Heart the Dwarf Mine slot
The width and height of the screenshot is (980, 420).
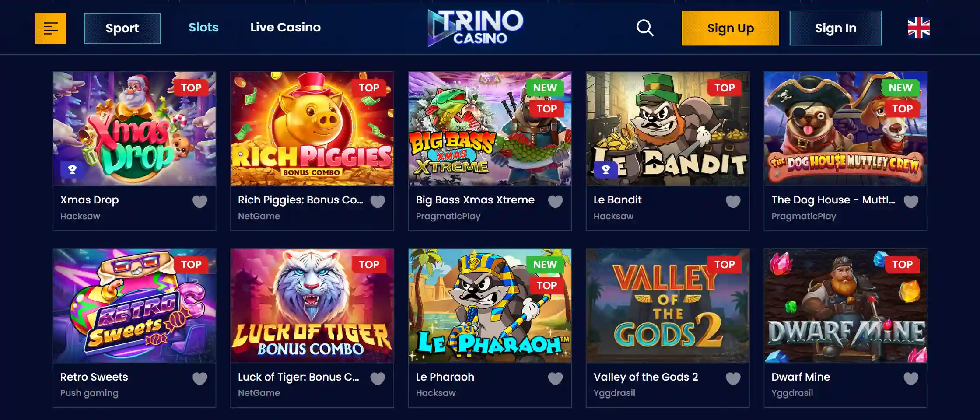click(911, 378)
